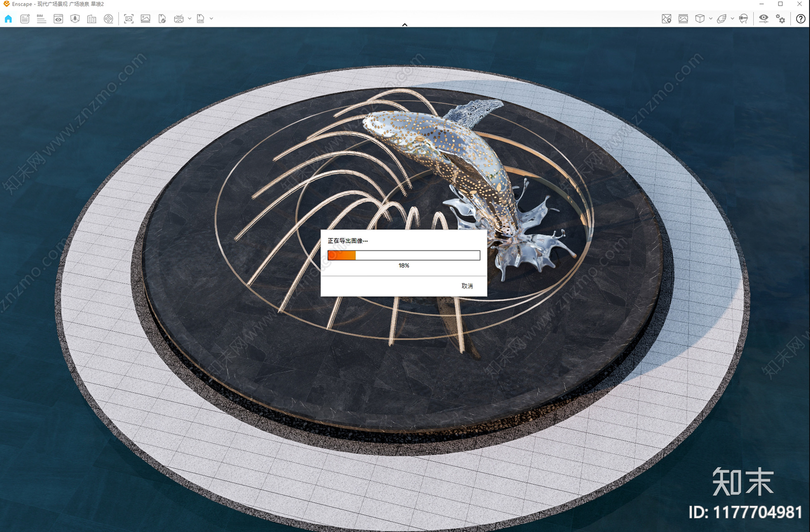Screen dimensions: 810x532
Task: Collapse the toolbar with the up chevron
Action: click(404, 24)
